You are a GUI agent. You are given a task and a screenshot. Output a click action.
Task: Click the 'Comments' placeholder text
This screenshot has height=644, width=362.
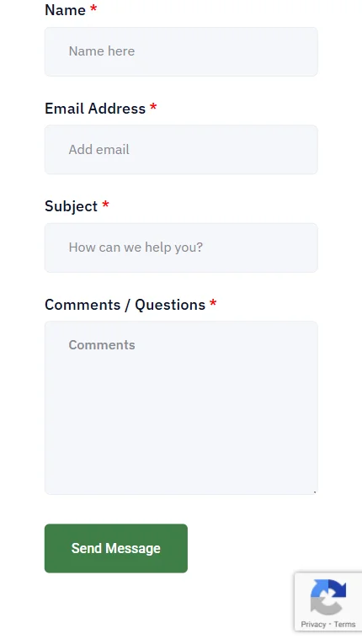coord(102,344)
